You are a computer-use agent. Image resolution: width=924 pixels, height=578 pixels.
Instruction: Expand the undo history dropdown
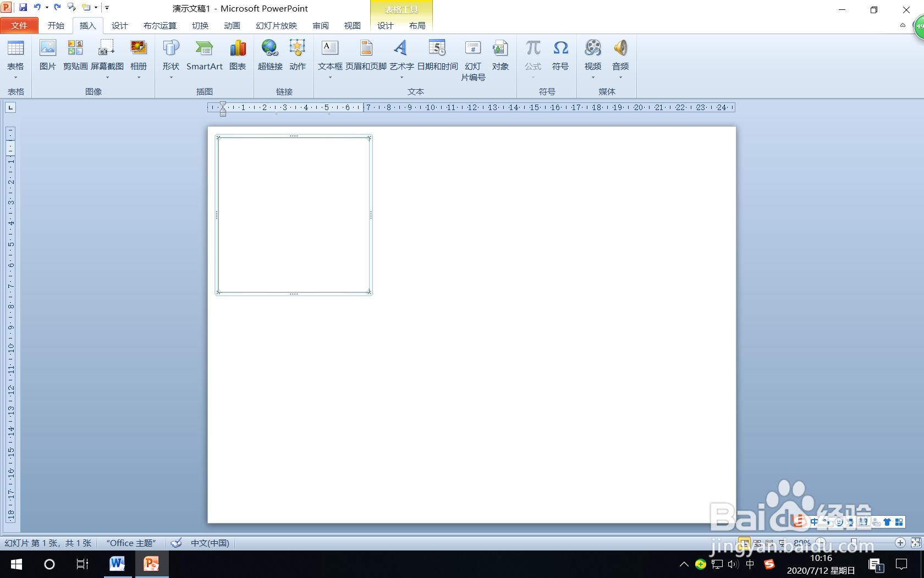coord(46,8)
